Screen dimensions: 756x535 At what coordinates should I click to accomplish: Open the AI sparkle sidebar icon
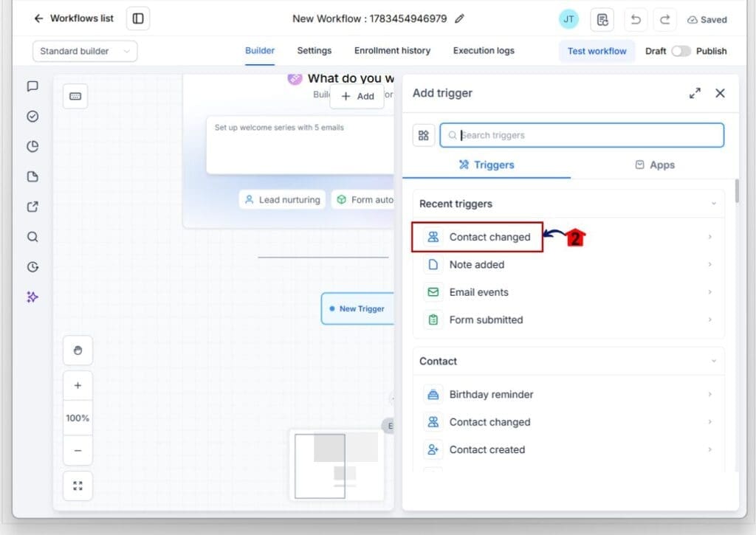[x=32, y=297]
